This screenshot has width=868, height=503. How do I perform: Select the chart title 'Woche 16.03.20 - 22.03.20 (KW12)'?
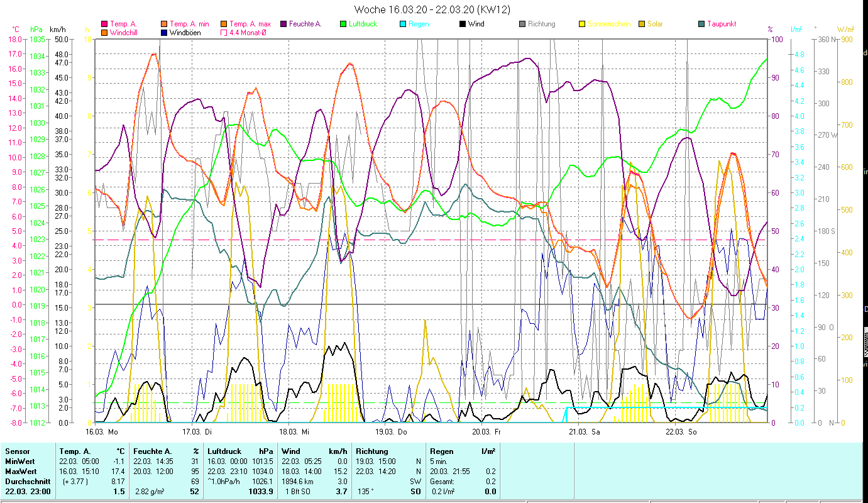(432, 9)
